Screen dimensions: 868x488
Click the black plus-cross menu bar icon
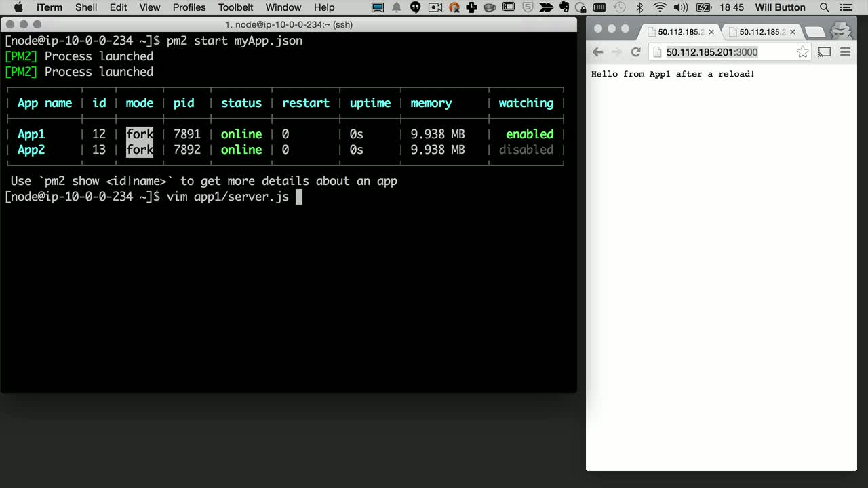(471, 7)
